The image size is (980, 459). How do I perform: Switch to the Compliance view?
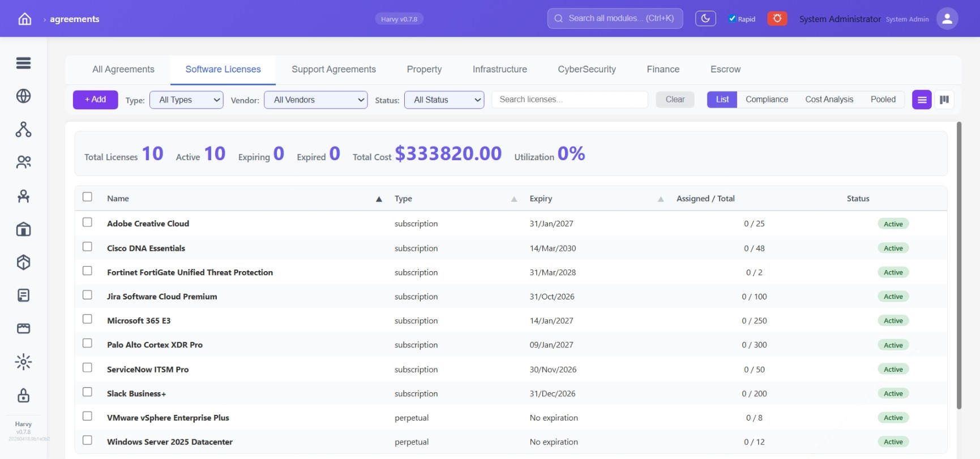(767, 100)
